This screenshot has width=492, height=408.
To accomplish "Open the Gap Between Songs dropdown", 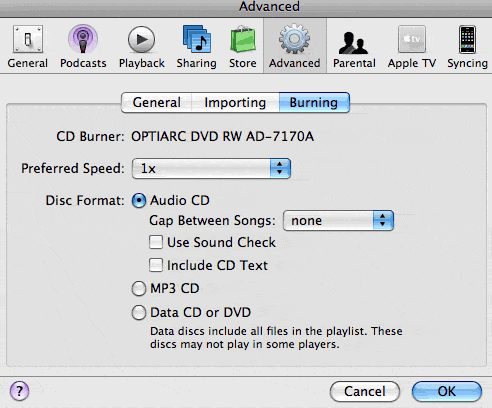I will (338, 220).
